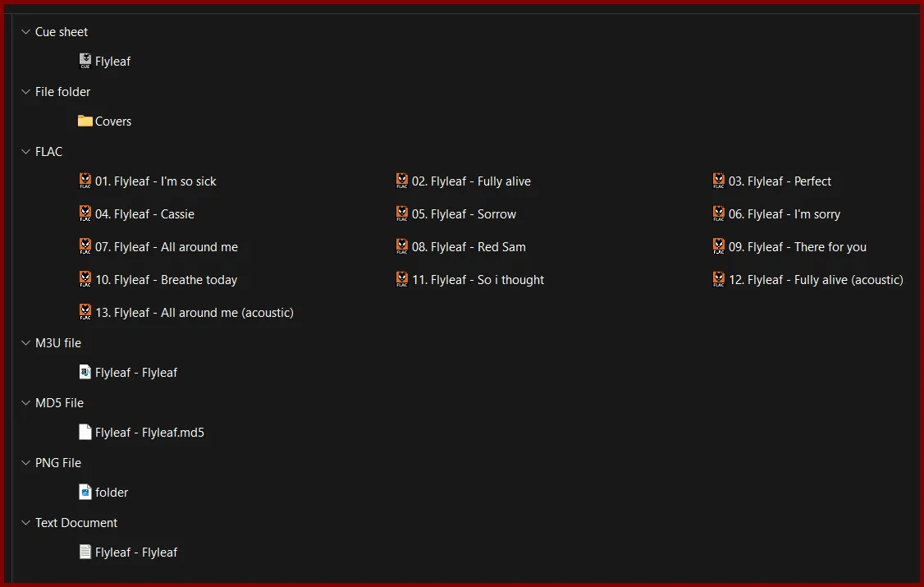Image resolution: width=924 pixels, height=587 pixels.
Task: Click FLAC icon for 07. All around me
Action: (x=85, y=246)
